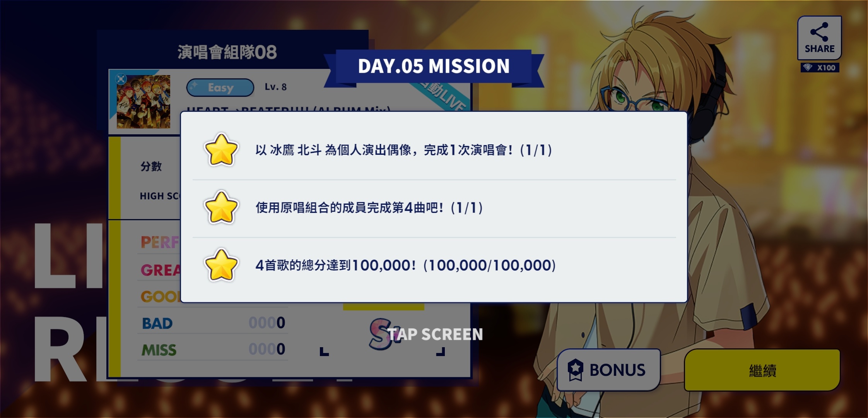
Task: Select the 冰鷹 北斗 solo mission row
Action: [434, 150]
